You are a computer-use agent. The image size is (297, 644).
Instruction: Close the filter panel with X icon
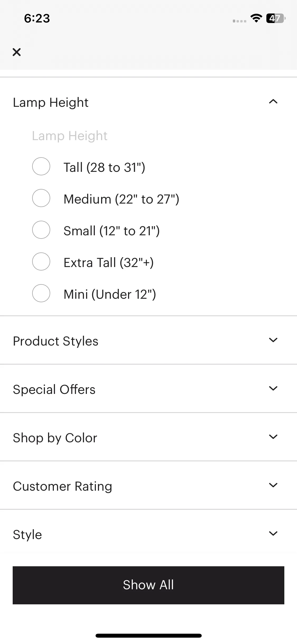tap(17, 52)
